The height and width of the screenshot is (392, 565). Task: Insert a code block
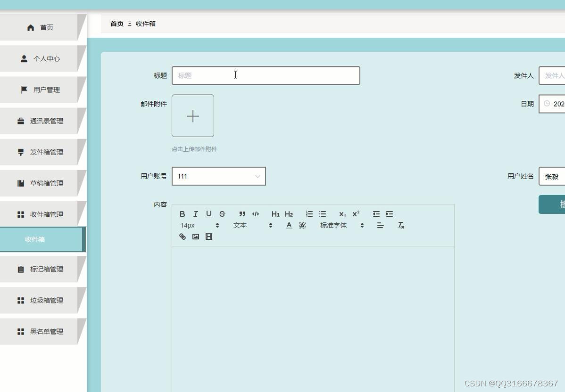pyautogui.click(x=256, y=213)
